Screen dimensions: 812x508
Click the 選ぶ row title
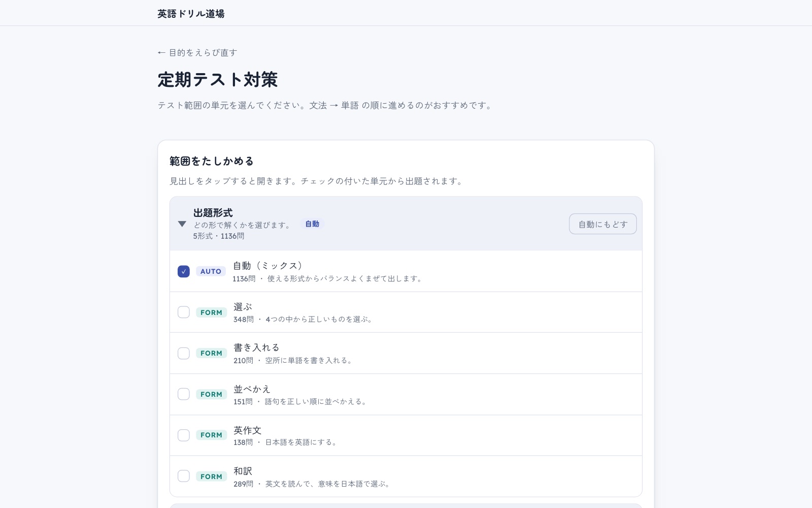pyautogui.click(x=243, y=307)
